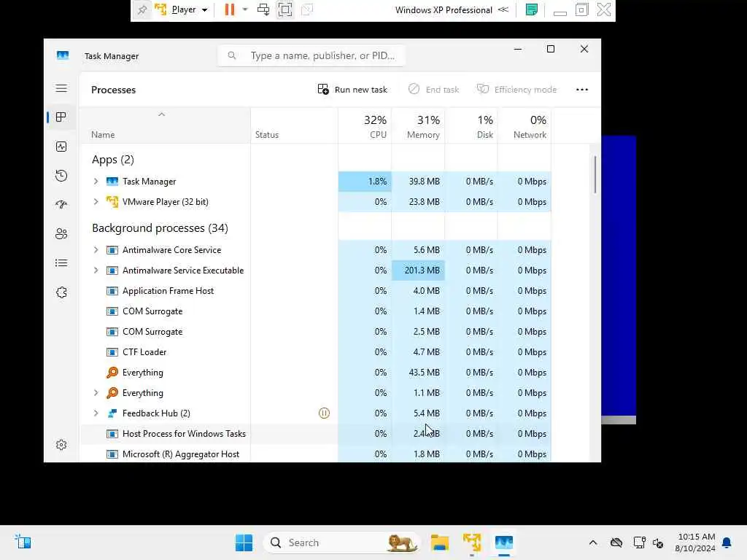Screen dimensions: 747x560
Task: Open File Explorer from taskbar
Action: point(439,542)
